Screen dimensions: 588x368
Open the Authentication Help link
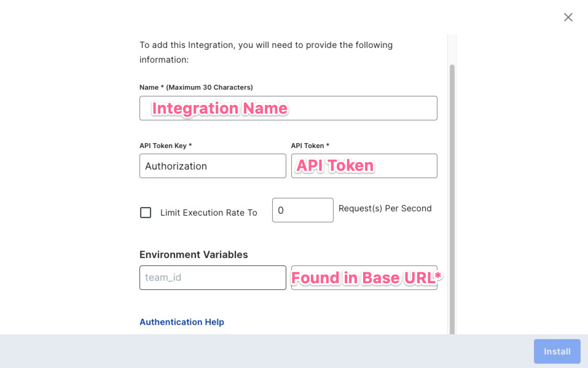[x=182, y=321]
